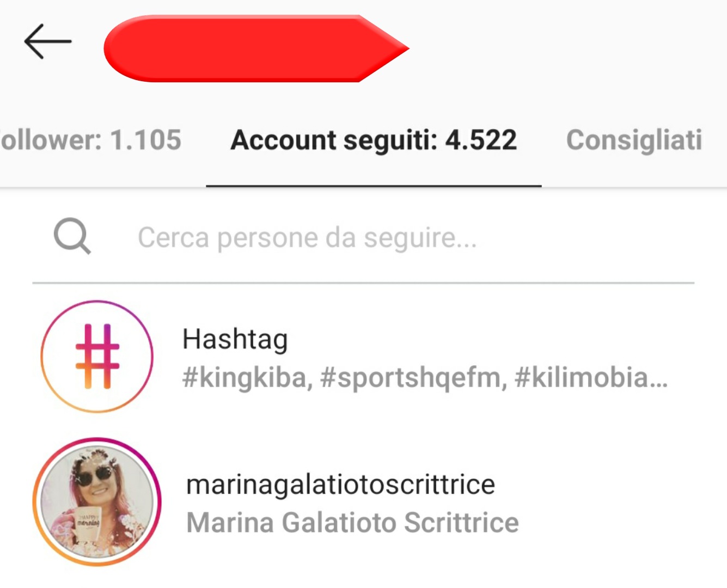This screenshot has width=727, height=588.
Task: Click the underline beneath Account seguiti tab
Action: coord(374,186)
